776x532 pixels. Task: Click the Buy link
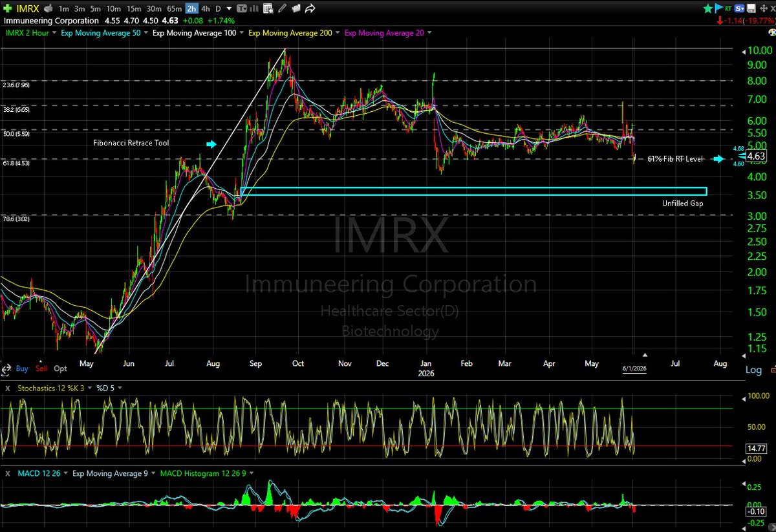tap(22, 368)
